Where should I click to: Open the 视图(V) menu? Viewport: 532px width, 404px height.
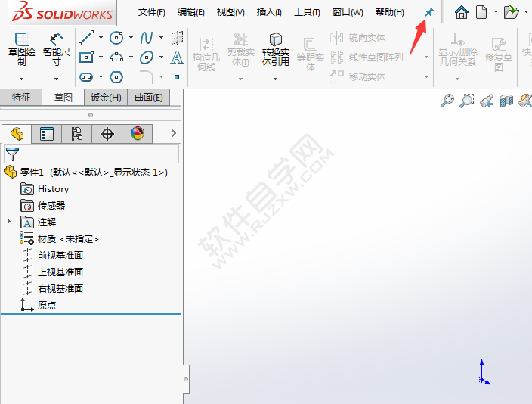230,12
